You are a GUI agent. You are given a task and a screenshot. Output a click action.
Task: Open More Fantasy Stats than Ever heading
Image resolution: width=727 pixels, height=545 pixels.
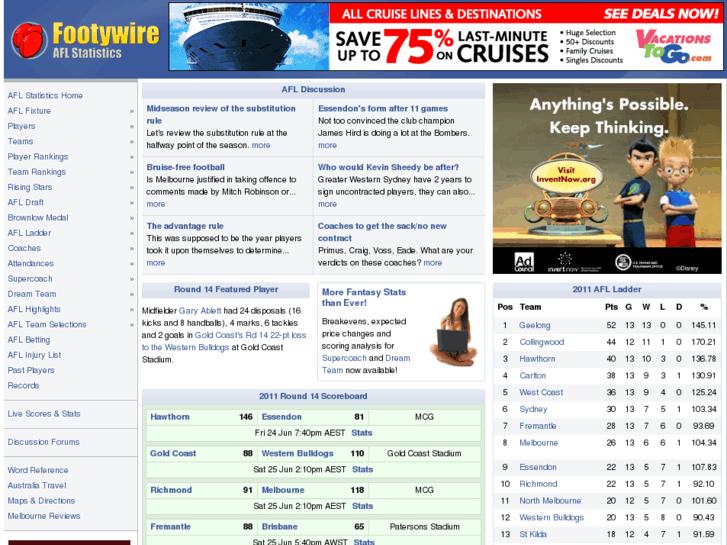(x=364, y=297)
